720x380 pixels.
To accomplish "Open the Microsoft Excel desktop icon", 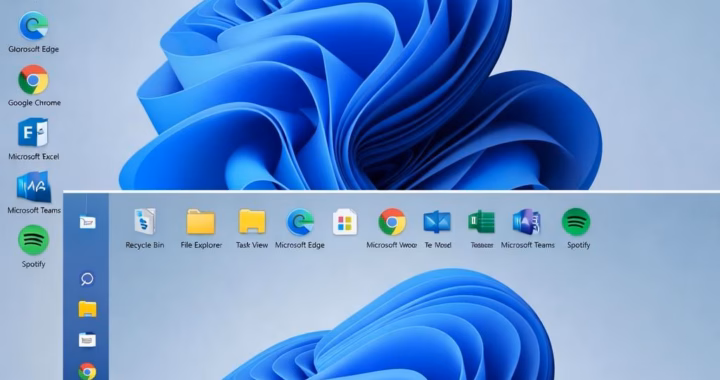I will click(33, 133).
